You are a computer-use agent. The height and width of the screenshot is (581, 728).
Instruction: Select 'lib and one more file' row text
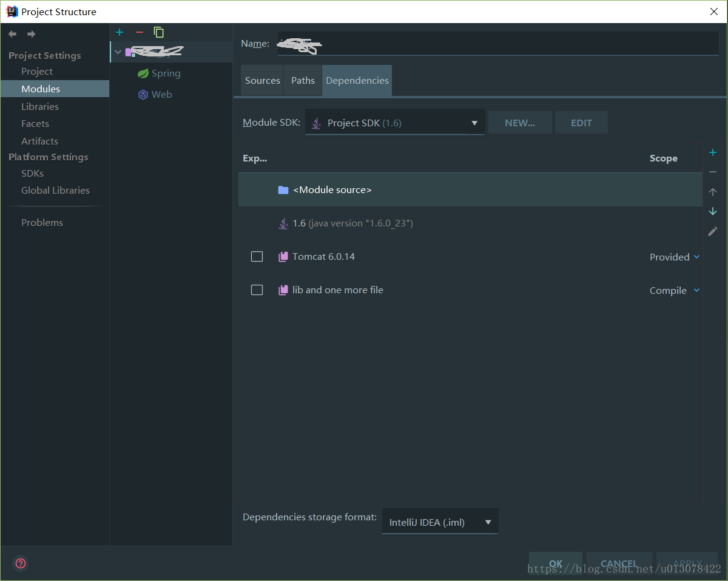click(338, 290)
